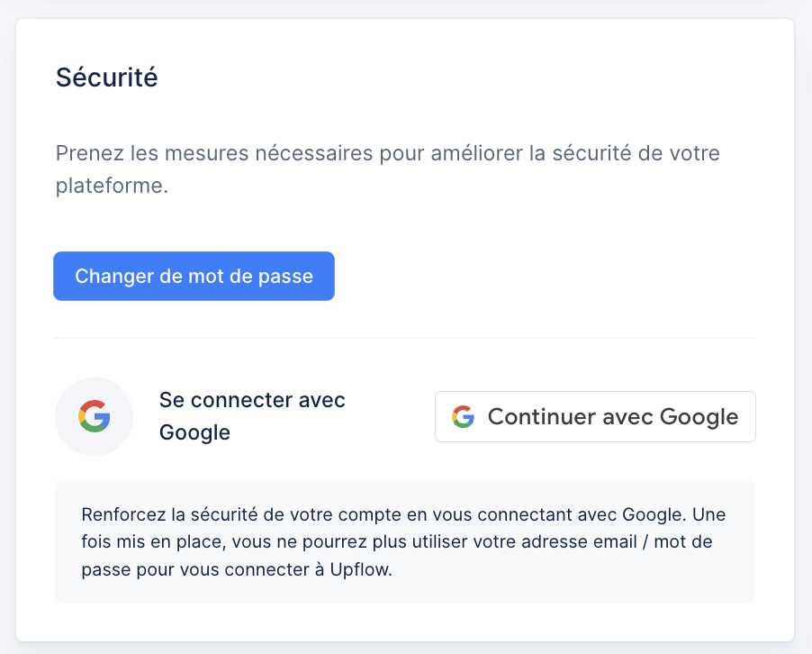
Task: Select the Sécurité heading
Action: 107,77
